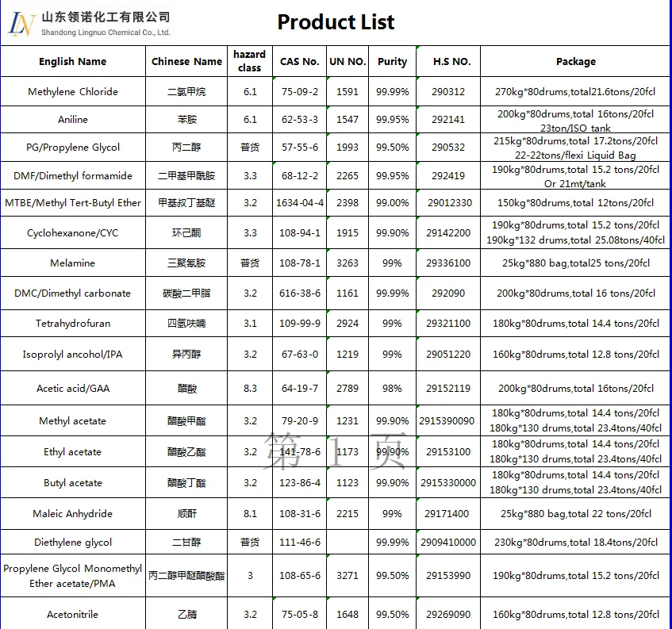The width and height of the screenshot is (672, 629).
Task: Select the Product List title
Action: point(336,22)
